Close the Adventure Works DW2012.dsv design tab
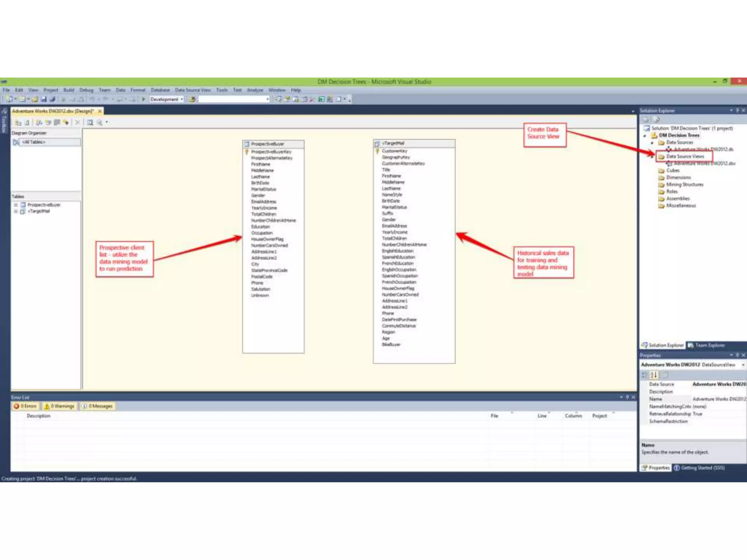This screenshot has height=560, width=747. [100, 111]
